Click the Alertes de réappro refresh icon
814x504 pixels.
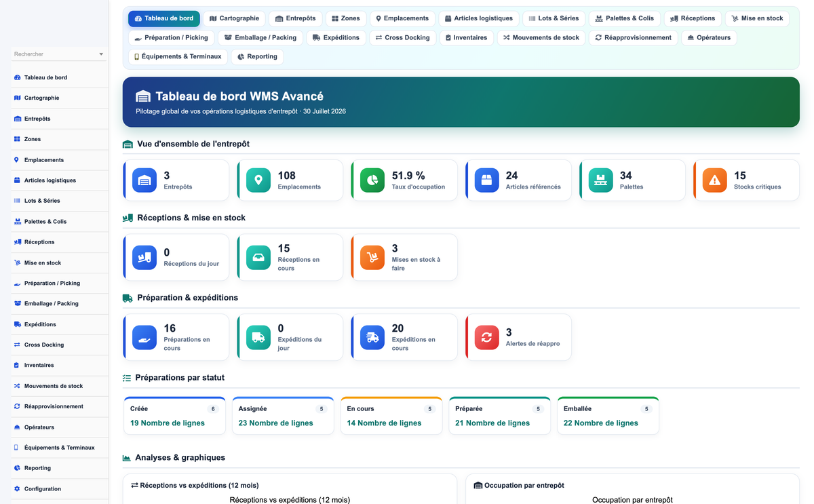click(486, 338)
